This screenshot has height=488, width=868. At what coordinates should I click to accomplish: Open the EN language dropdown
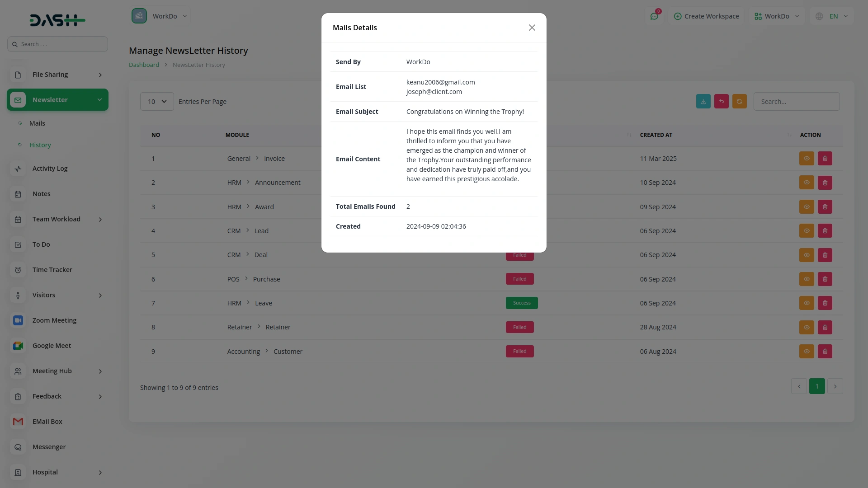coord(833,16)
